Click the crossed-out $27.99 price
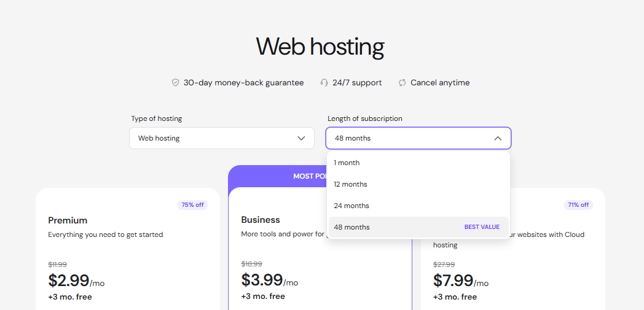 coord(444,265)
